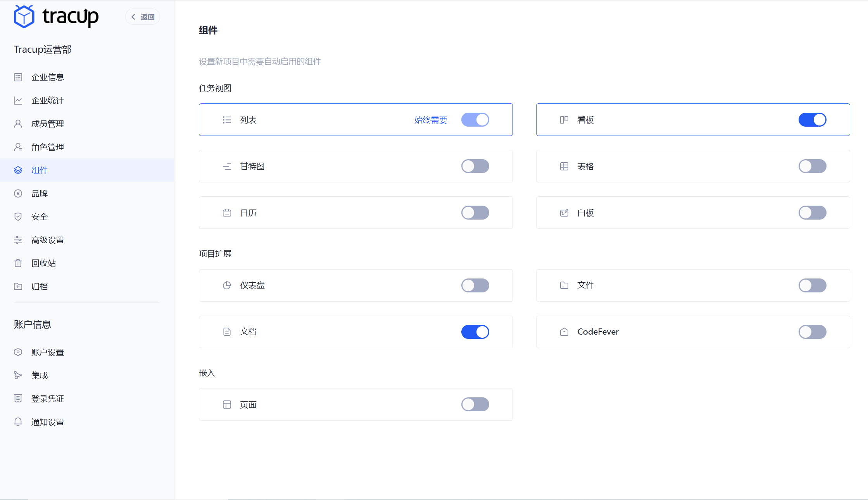Click the whiteboard icon in 白板 card

564,213
